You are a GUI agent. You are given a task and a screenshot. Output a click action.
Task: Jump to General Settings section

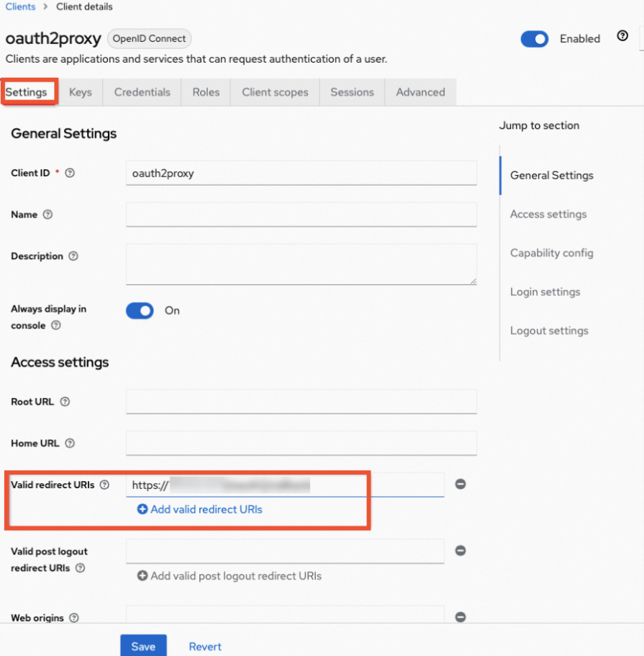[552, 175]
